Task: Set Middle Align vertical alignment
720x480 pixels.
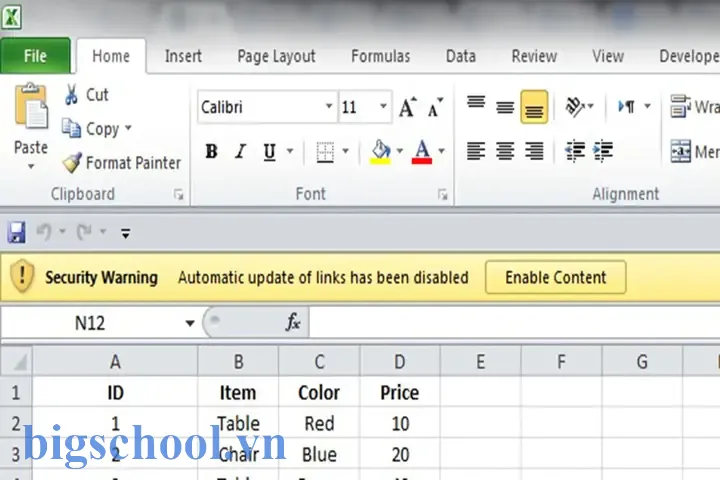Action: click(x=505, y=107)
